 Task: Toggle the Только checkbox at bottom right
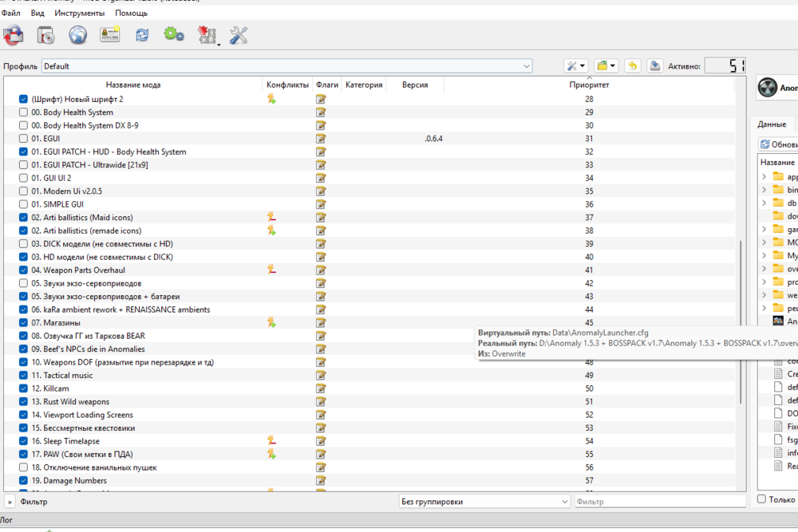click(x=762, y=499)
